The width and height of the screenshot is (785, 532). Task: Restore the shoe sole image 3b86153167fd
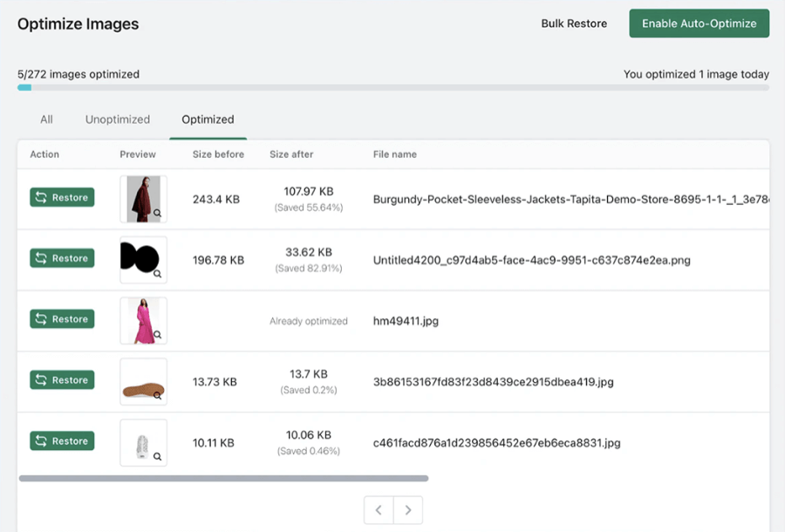pos(61,380)
